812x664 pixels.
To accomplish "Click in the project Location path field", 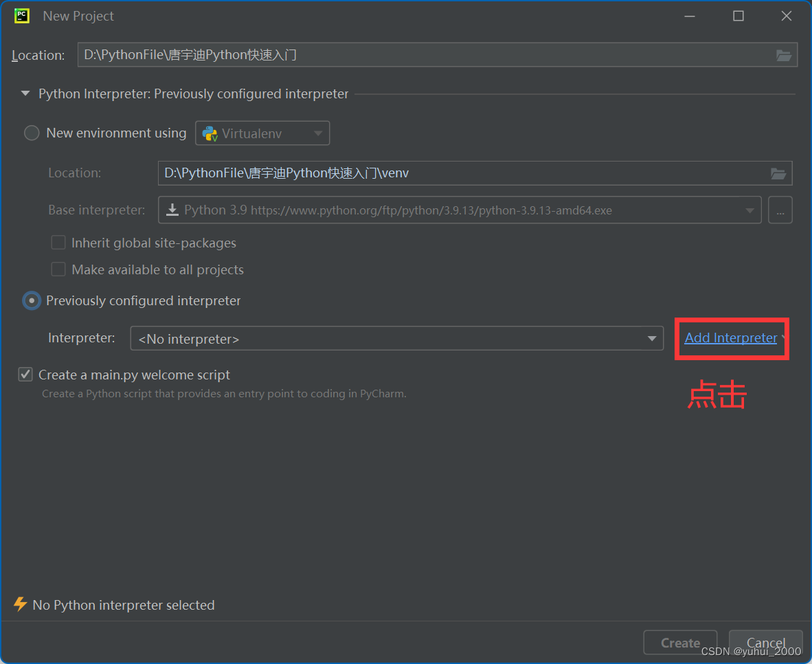I will [437, 55].
